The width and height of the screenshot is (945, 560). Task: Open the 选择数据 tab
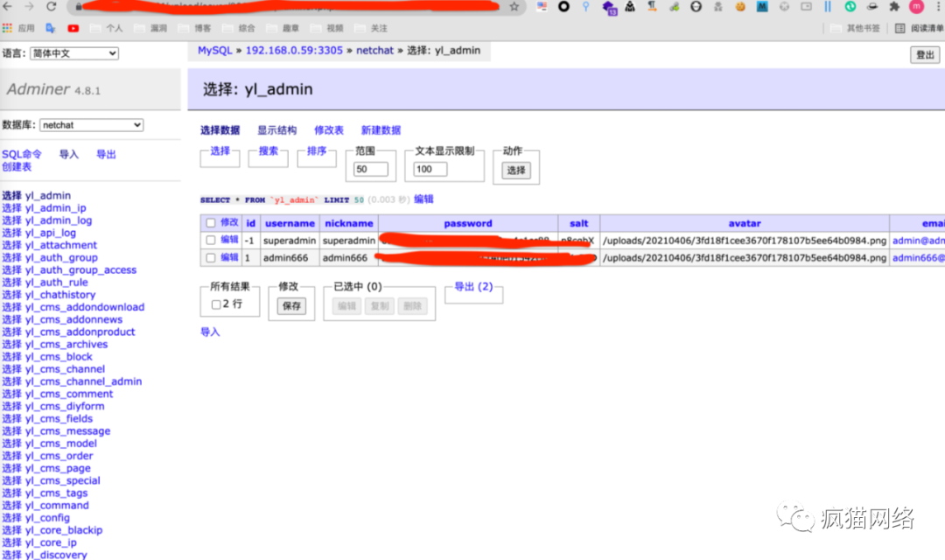[220, 130]
